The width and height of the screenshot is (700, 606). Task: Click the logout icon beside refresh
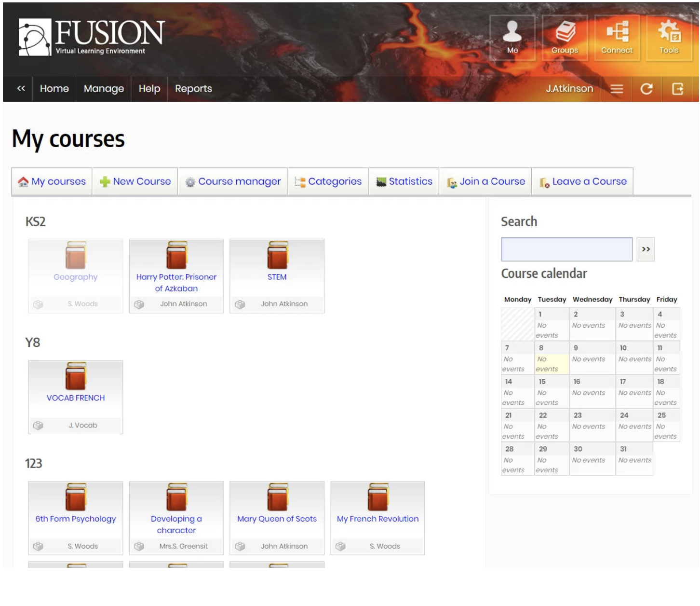677,89
